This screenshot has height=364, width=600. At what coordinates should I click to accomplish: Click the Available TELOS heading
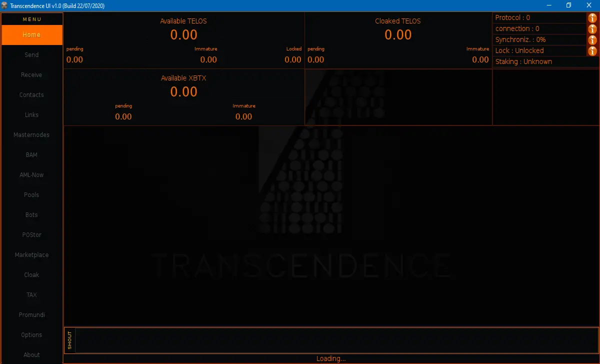coord(183,21)
